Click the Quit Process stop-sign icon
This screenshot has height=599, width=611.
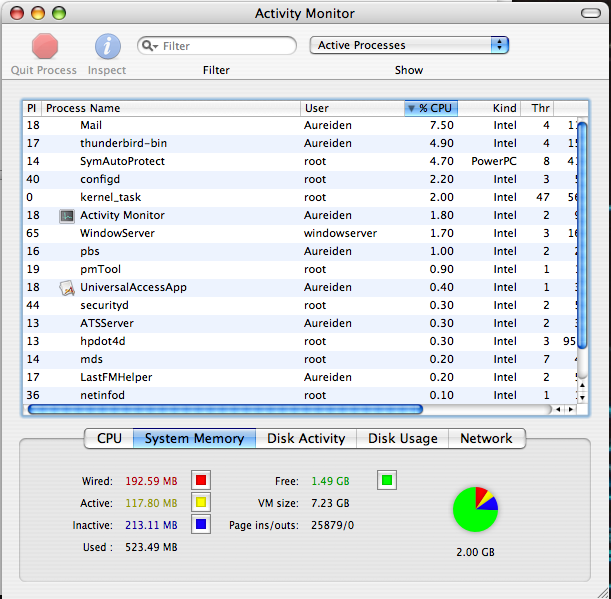coord(45,46)
